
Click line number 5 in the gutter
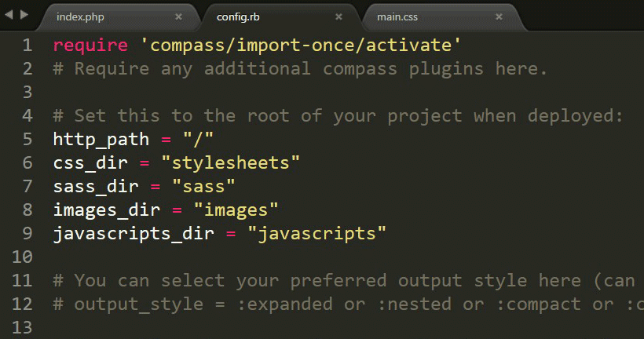tap(27, 140)
